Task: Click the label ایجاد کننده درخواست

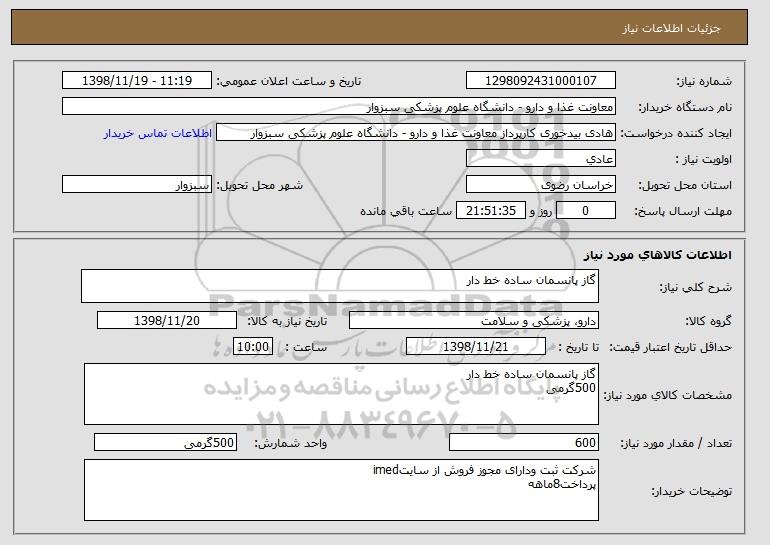Action: point(676,134)
